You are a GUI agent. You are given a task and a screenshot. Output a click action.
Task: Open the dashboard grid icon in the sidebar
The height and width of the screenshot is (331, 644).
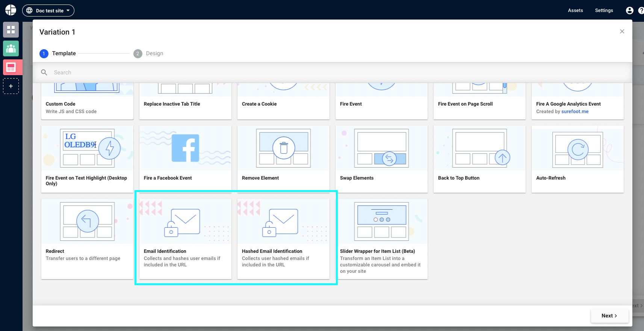pos(11,30)
